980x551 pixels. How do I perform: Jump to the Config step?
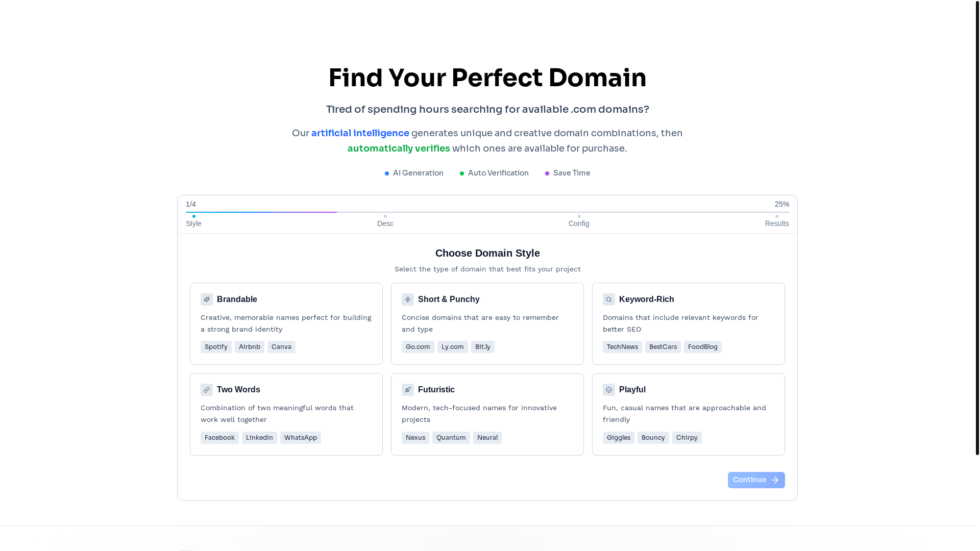[579, 221]
